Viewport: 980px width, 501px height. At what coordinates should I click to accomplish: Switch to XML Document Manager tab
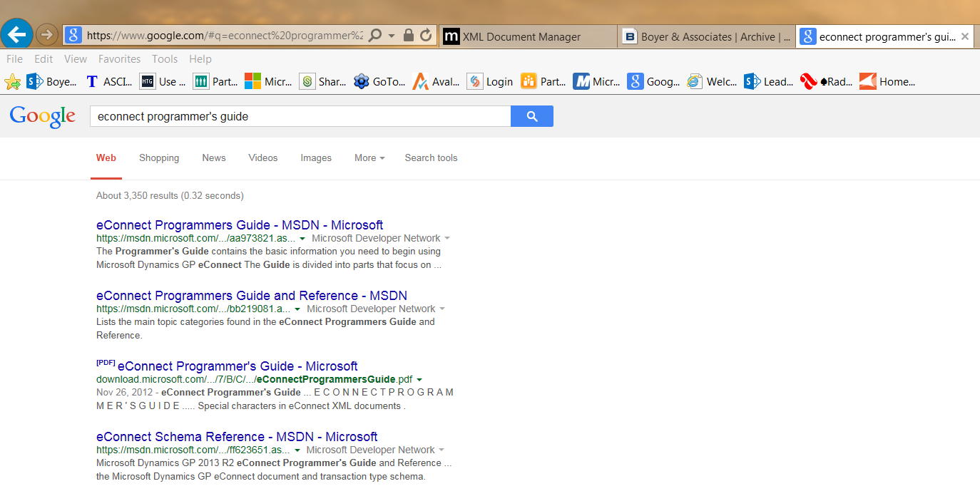528,36
